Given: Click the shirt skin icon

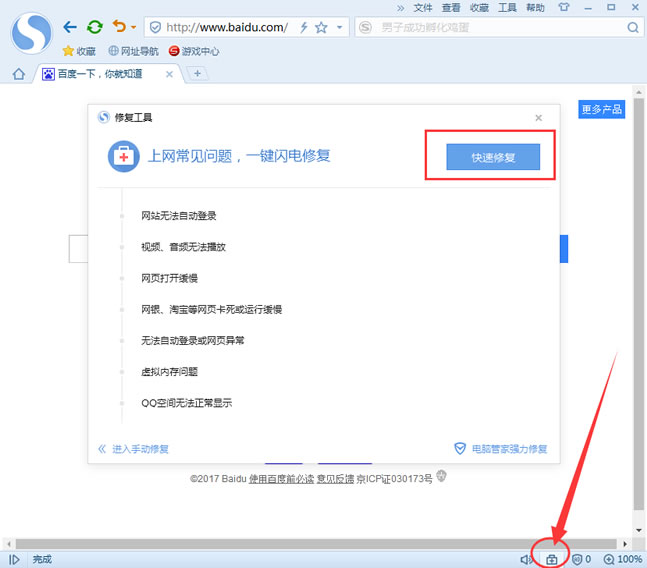Looking at the screenshot, I should pyautogui.click(x=564, y=7).
